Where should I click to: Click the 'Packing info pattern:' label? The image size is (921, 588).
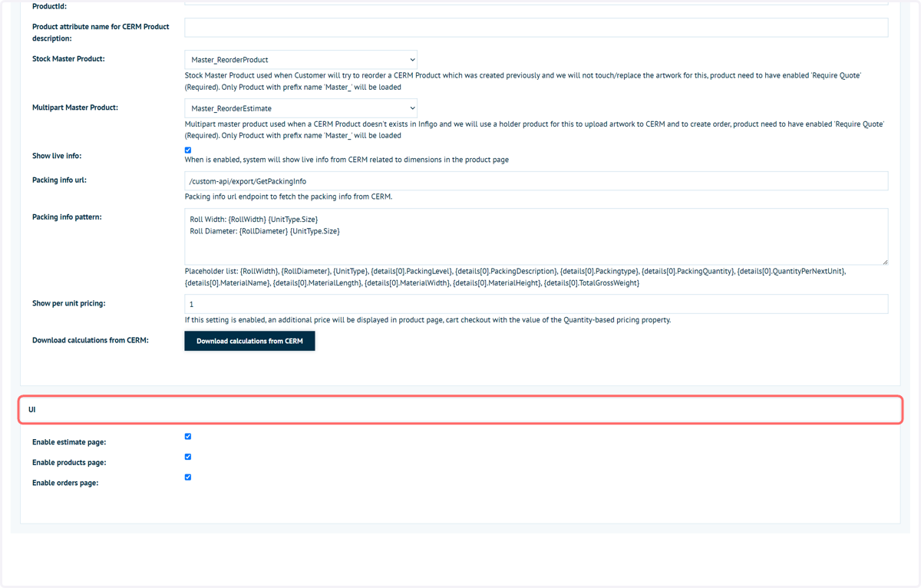click(x=68, y=217)
